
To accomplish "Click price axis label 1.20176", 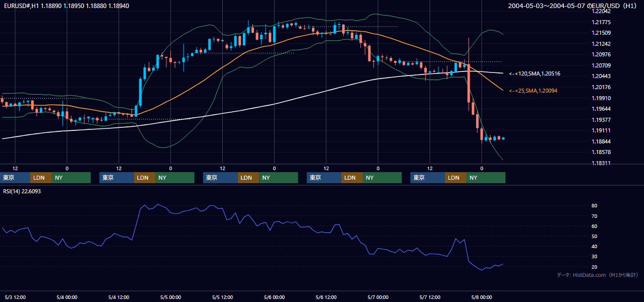I will (x=601, y=87).
